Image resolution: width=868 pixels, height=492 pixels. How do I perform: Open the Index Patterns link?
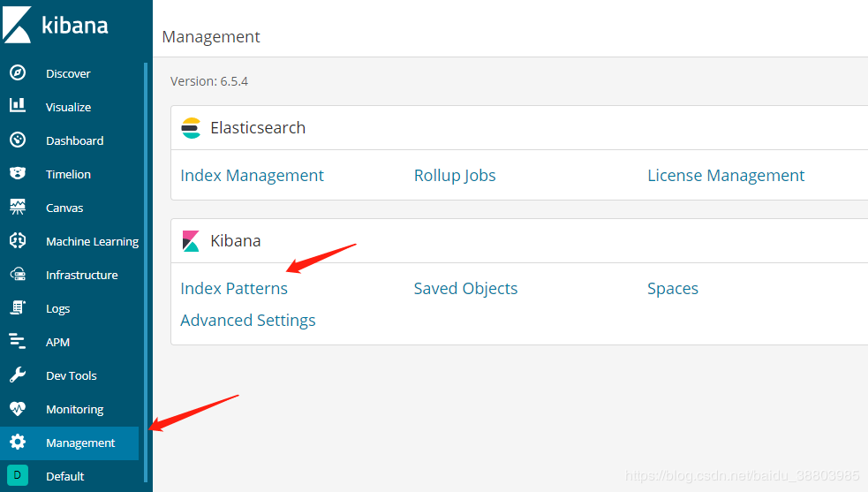tap(234, 289)
